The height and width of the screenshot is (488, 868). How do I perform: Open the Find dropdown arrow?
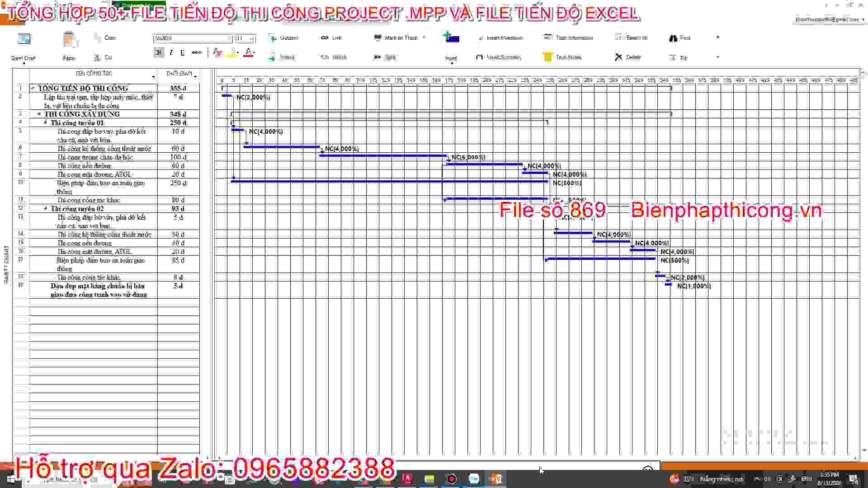click(717, 38)
